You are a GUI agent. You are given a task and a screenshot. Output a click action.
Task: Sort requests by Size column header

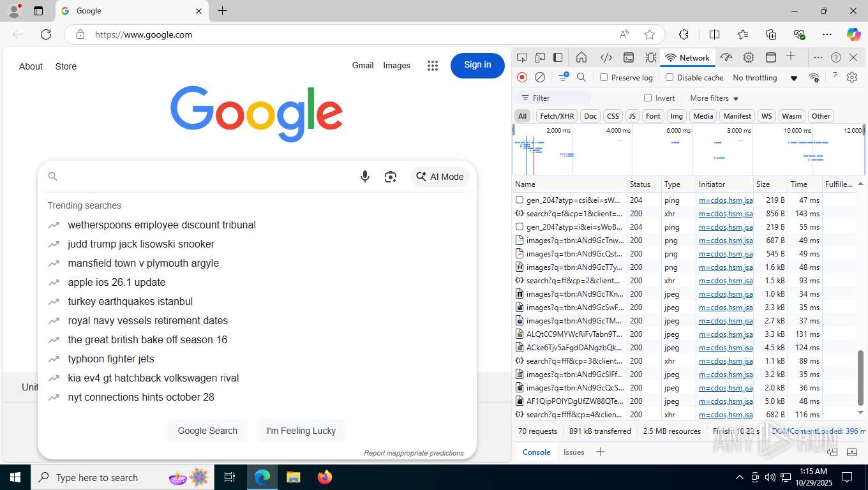pos(770,184)
